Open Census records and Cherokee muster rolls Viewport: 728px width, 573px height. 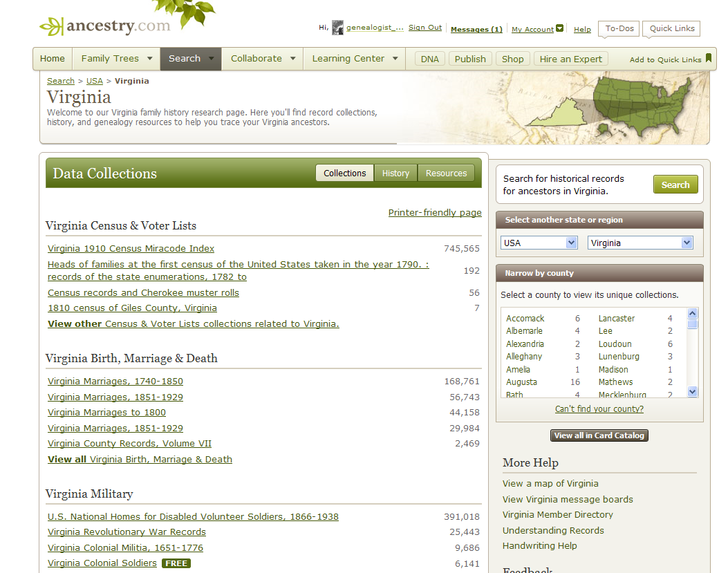tap(143, 292)
